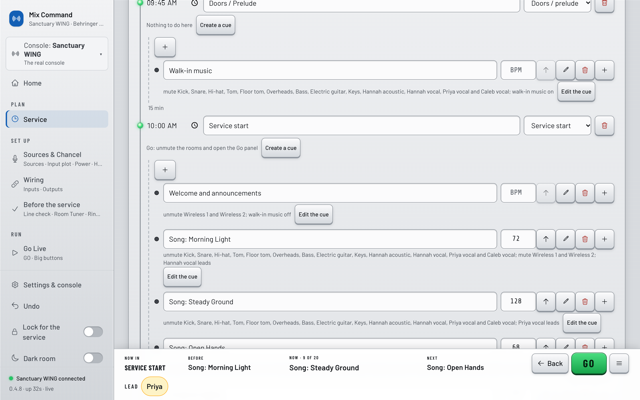Click plus icon on Welcome and announcements row
The height and width of the screenshot is (400, 640).
point(604,193)
